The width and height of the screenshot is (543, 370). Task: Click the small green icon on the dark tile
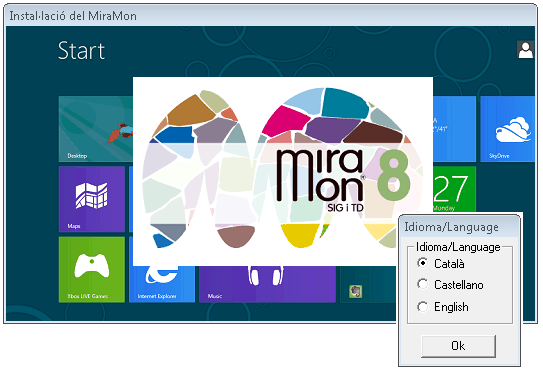coord(356,291)
